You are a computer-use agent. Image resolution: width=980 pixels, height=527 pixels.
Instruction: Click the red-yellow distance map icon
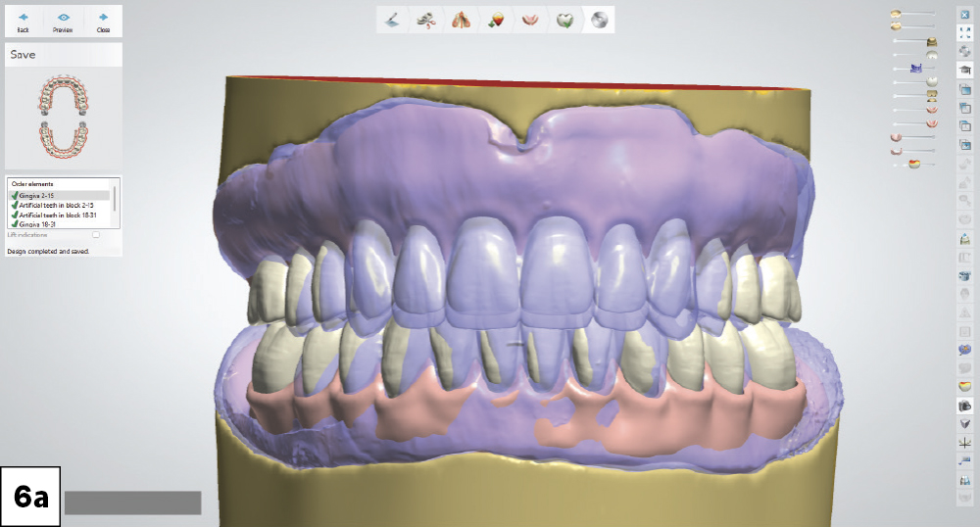[x=965, y=387]
